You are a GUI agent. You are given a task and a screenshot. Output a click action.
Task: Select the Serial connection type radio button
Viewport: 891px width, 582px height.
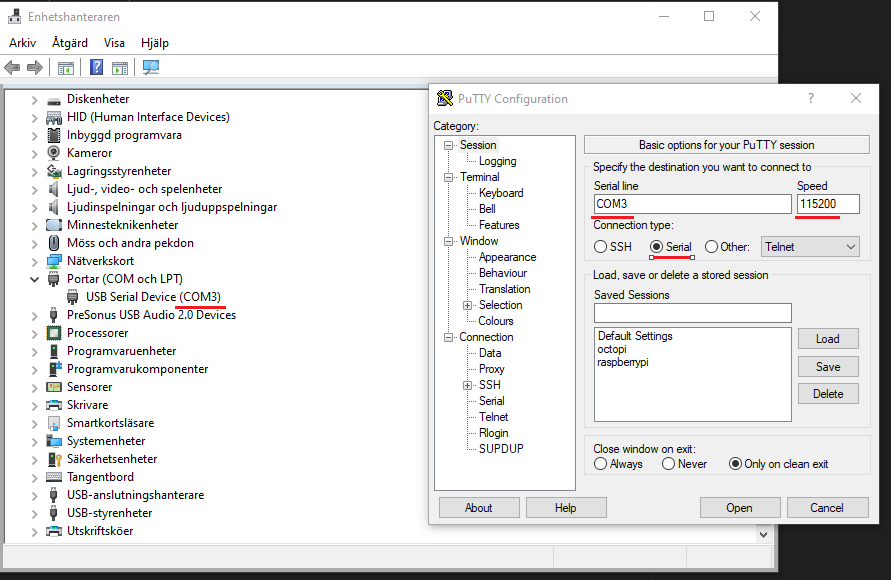tap(656, 247)
